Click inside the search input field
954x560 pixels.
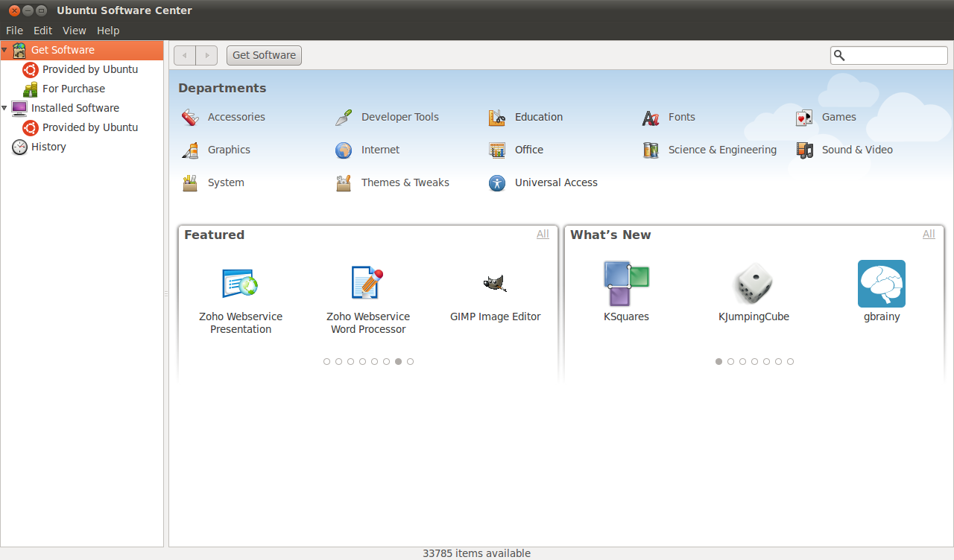click(889, 55)
